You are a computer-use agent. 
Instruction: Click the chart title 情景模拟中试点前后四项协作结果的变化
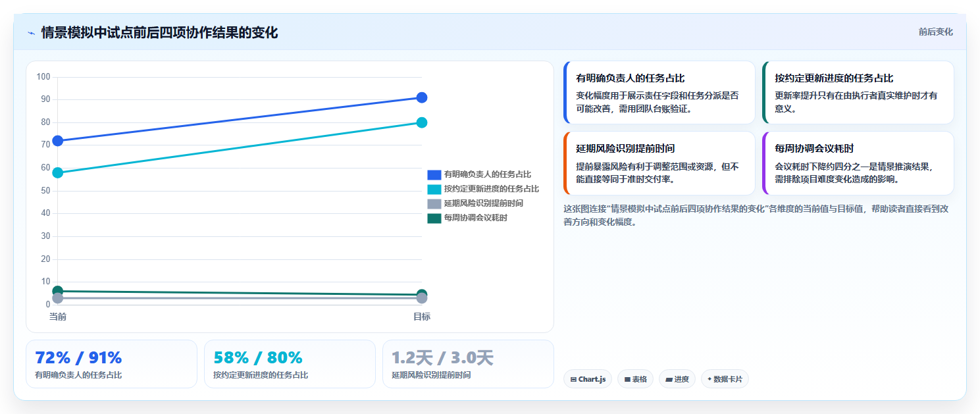tap(159, 32)
